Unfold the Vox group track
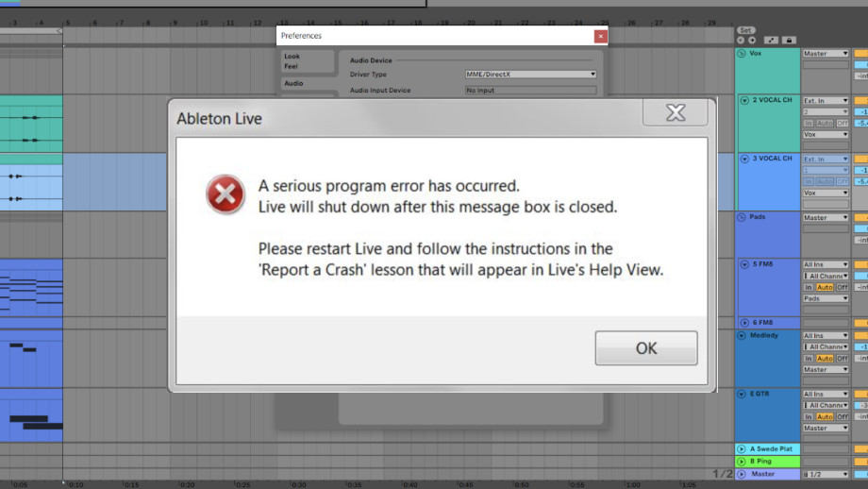 pos(742,54)
